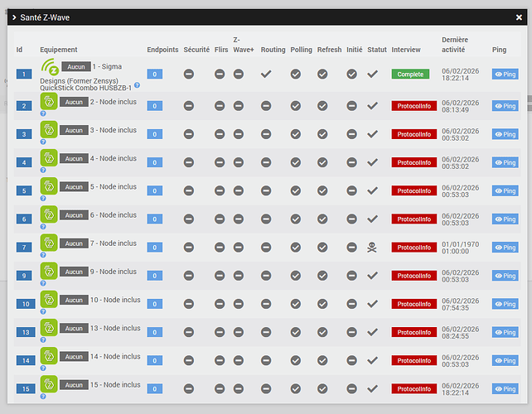532x414 pixels.
Task: Click the blue Id 6 badge
Action: [24, 219]
